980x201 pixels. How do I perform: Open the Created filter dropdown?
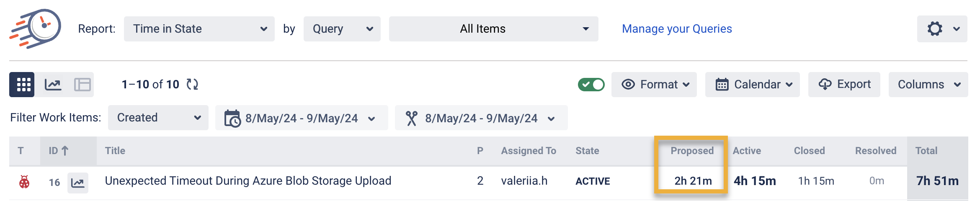[x=158, y=118]
